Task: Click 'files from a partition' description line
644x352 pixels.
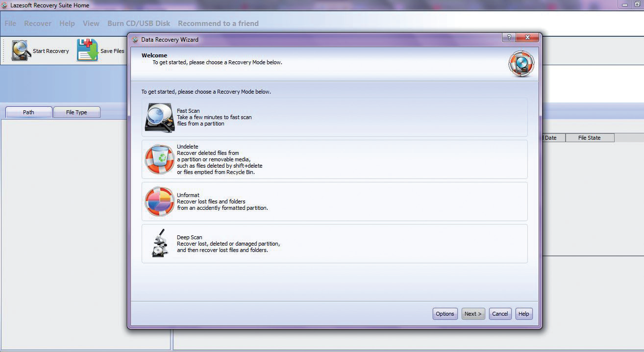Action: click(x=200, y=124)
